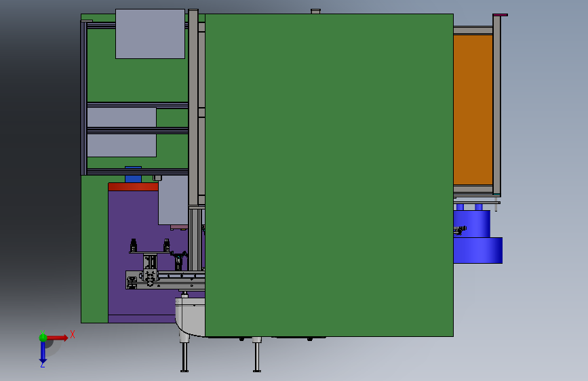Select the gray vertical post right of orange panel
This screenshot has width=588, height=381.
tap(497, 105)
